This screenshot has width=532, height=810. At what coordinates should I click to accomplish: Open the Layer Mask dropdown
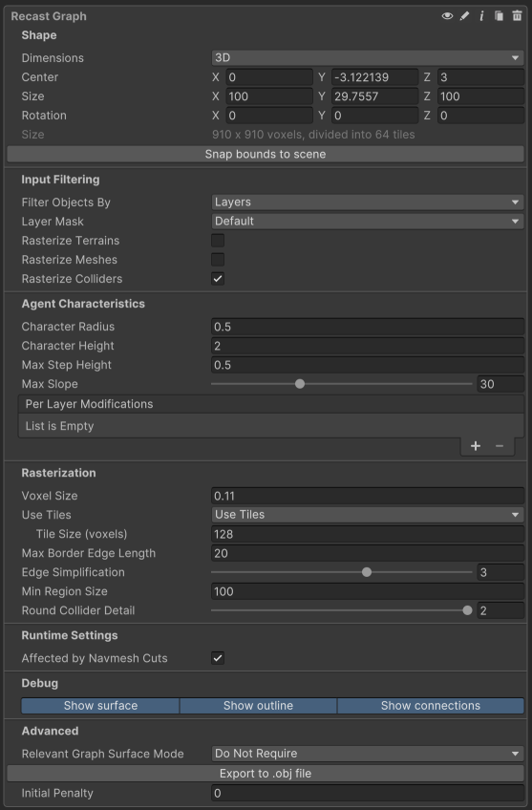click(x=368, y=221)
